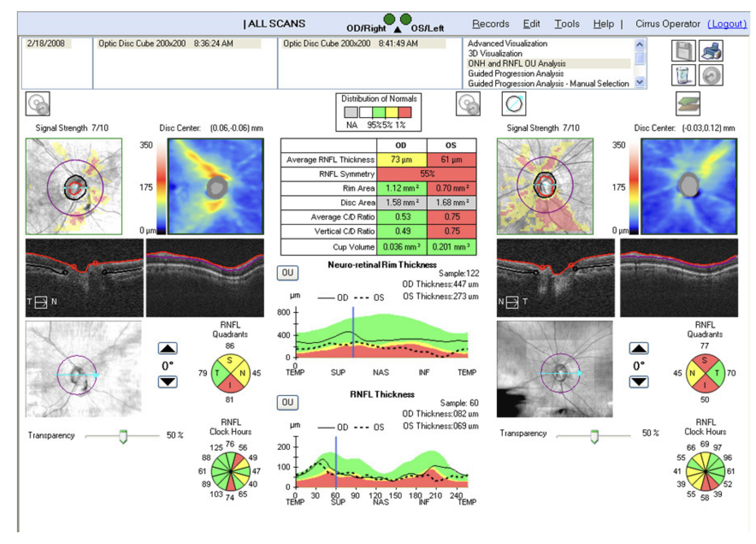Click the right-eye Transparency slider handle
The height and width of the screenshot is (544, 756).
[123, 436]
